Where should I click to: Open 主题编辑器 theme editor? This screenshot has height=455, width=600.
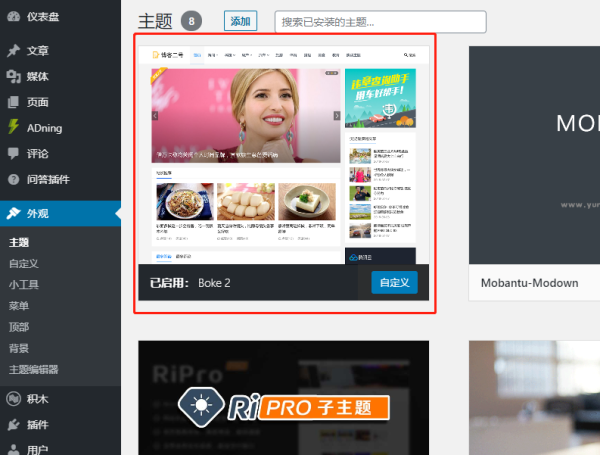coord(34,369)
